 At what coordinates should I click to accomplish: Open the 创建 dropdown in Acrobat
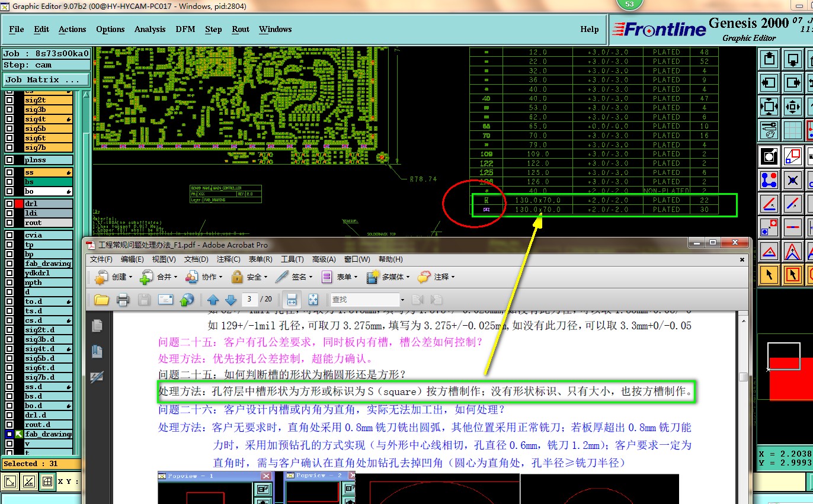(x=113, y=277)
